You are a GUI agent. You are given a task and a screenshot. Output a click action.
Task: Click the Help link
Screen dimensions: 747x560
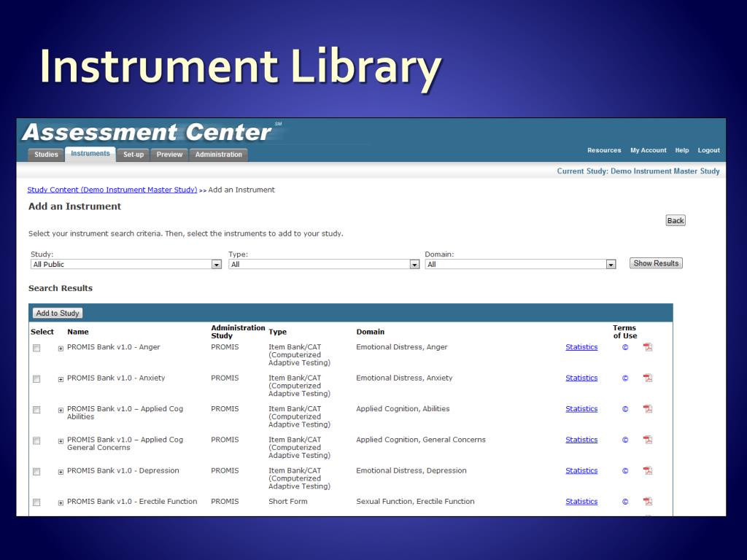(x=682, y=150)
